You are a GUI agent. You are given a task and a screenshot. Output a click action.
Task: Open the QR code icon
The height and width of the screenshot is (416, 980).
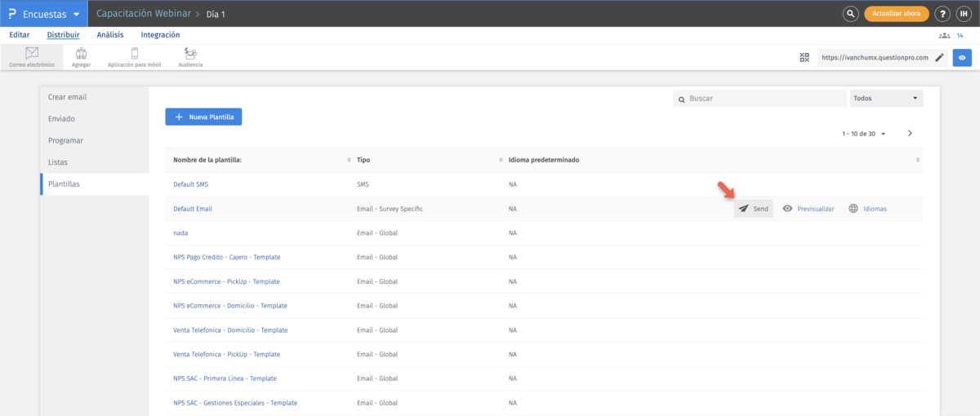(804, 58)
